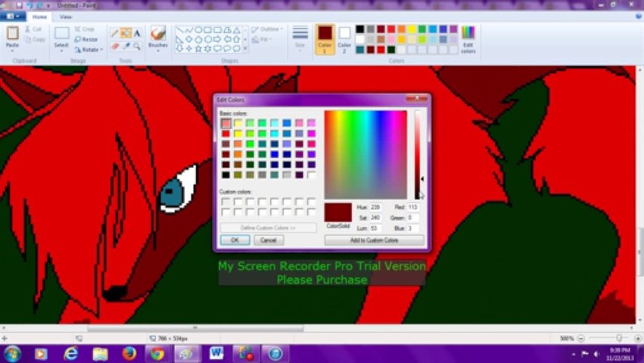Select the Pencil tool
This screenshot has width=644, height=363.
[x=115, y=33]
